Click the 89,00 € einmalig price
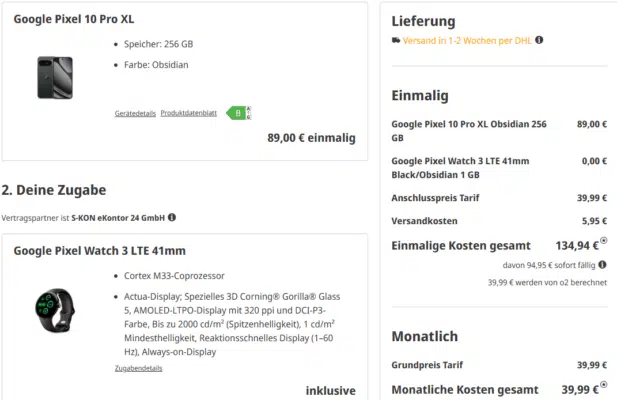This screenshot has width=617, height=400. pyautogui.click(x=312, y=139)
